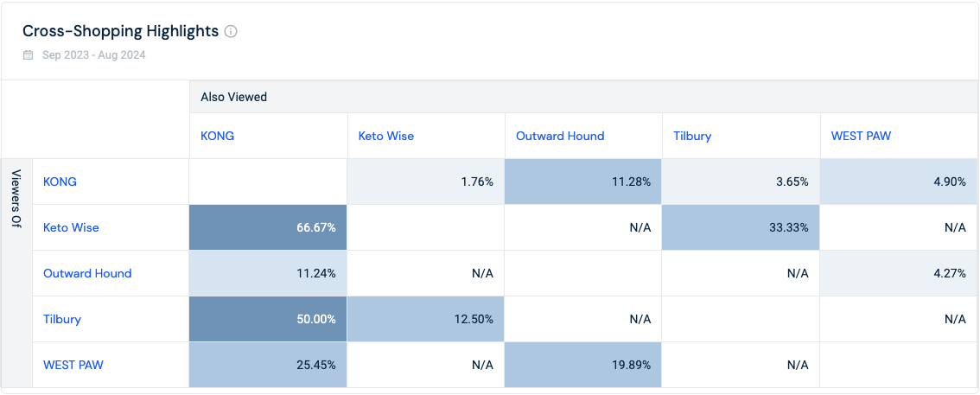The image size is (980, 395).
Task: Click the 66.67% Keto Wise-KONG cell
Action: [268, 227]
